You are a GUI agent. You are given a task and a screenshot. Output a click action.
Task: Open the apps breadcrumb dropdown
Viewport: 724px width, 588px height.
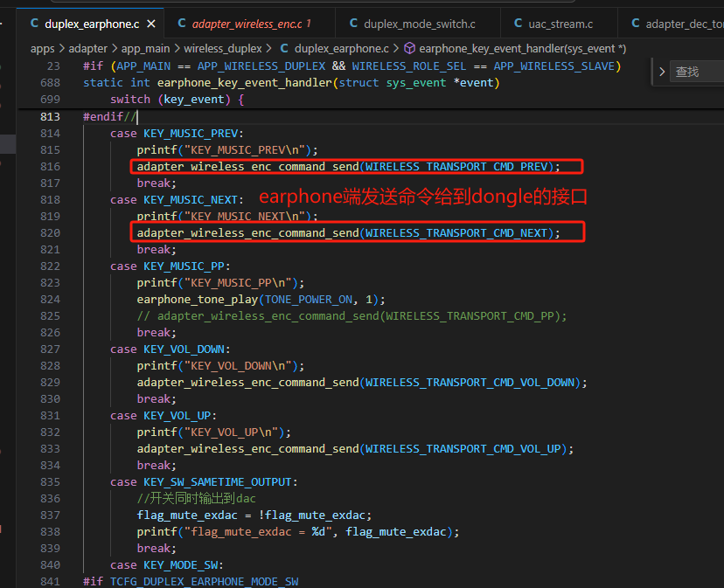coord(43,48)
